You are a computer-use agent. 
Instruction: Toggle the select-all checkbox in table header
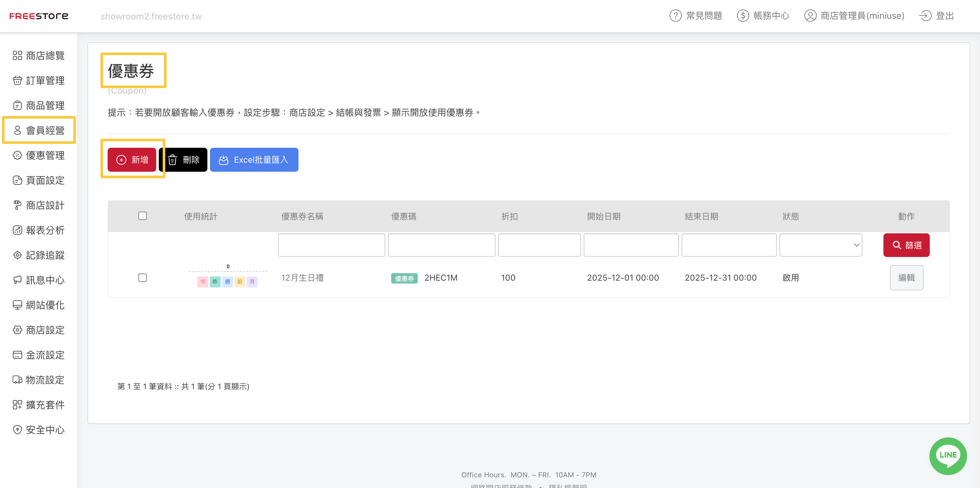143,216
